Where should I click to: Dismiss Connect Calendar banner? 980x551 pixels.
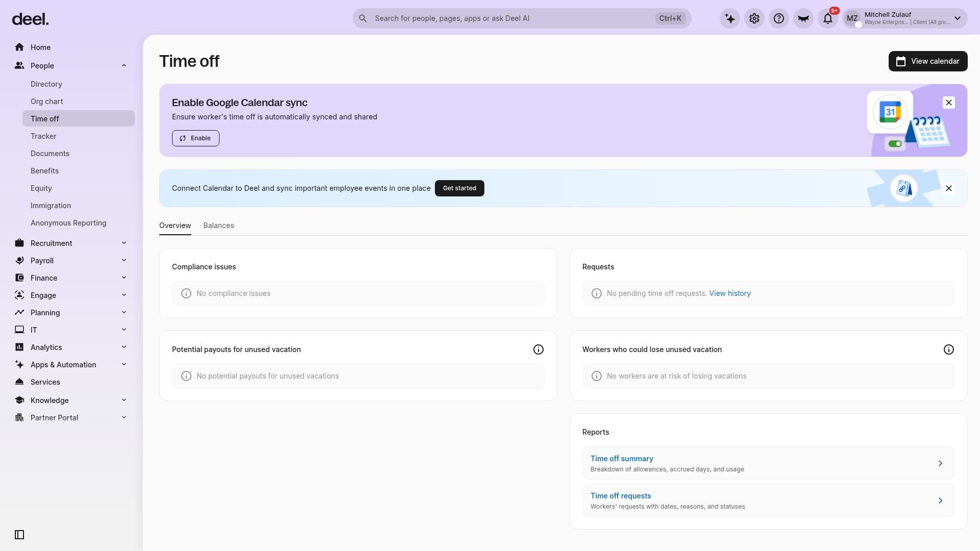[949, 188]
